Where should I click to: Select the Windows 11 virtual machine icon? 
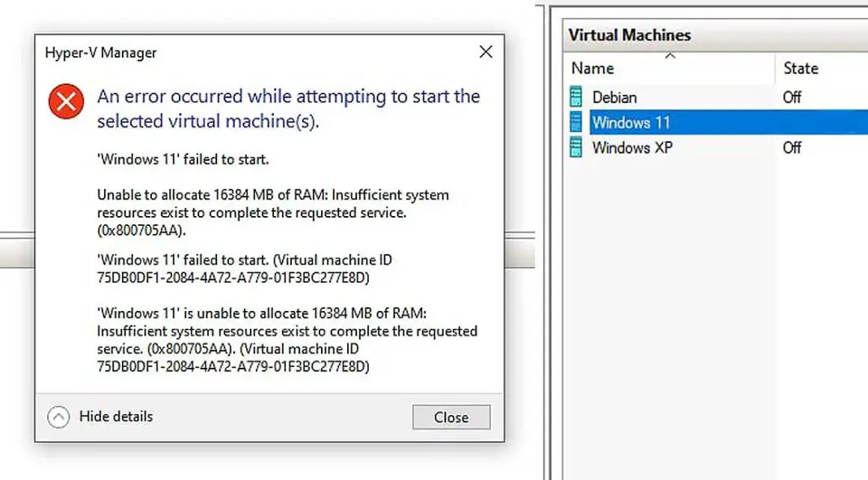[x=575, y=122]
